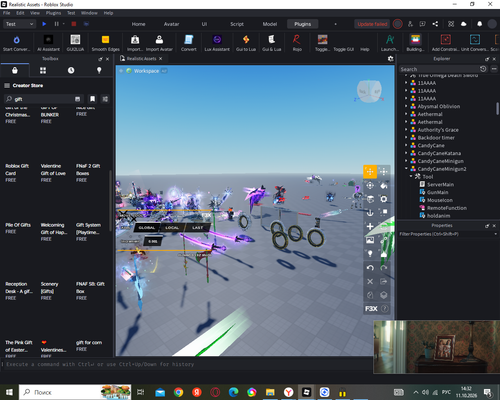The image size is (500, 400).
Task: Click the share icon in top bar
Action: 435,24
